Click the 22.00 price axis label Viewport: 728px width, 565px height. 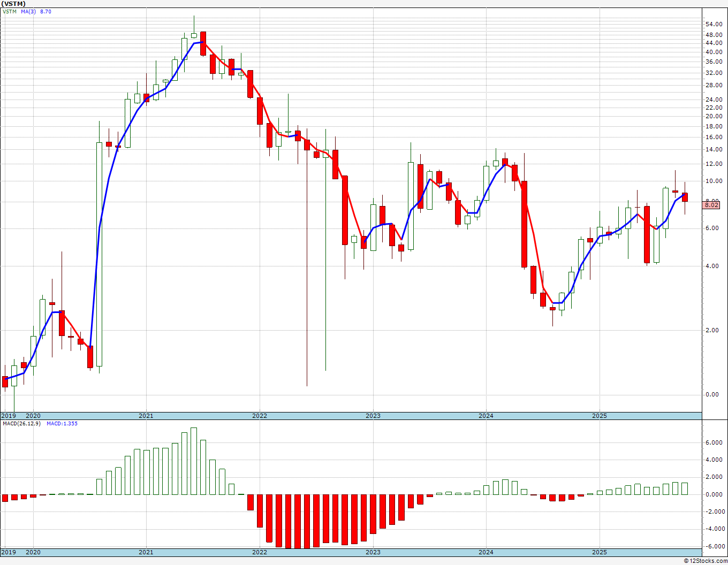(x=713, y=108)
